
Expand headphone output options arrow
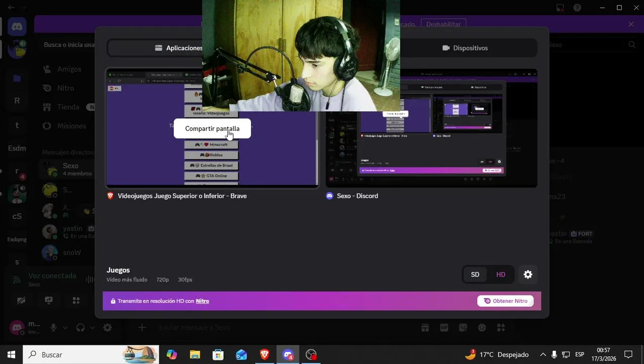point(92,328)
